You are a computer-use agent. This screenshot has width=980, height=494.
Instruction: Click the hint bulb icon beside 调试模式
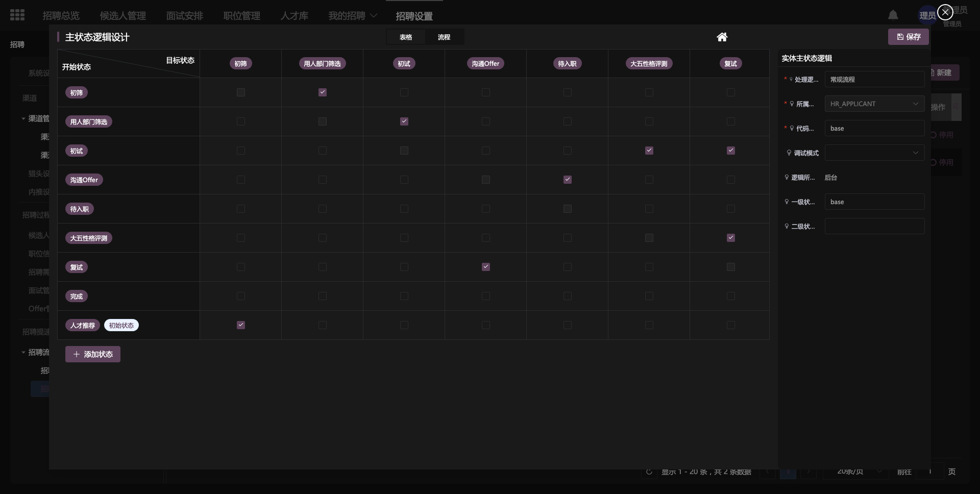789,153
